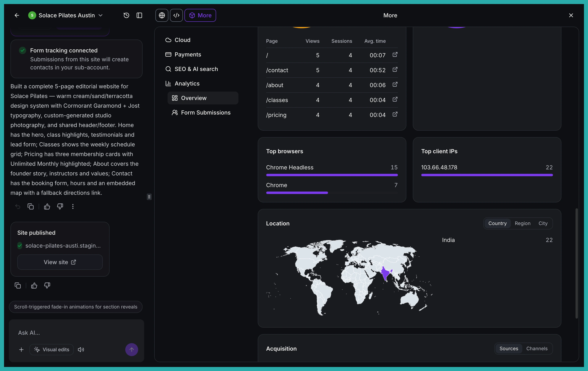This screenshot has height=371, width=588.
Task: Add attachment with the plus icon
Action: click(21, 350)
